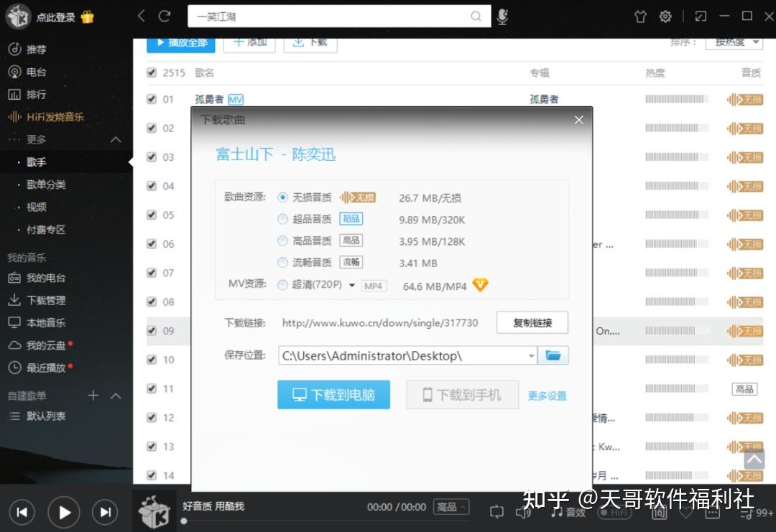This screenshot has width=776, height=532.
Task: Click the download link text http://www.kuwo.cn/down/single/317730
Action: (380, 323)
